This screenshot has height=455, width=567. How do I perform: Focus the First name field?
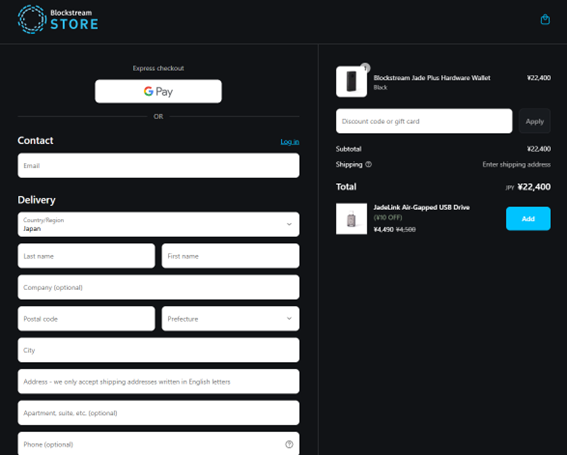[x=230, y=256]
